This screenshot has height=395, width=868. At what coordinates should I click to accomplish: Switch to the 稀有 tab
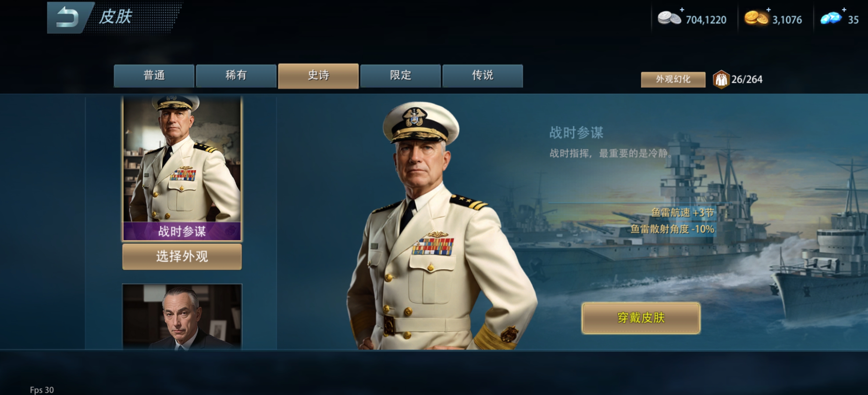(236, 76)
